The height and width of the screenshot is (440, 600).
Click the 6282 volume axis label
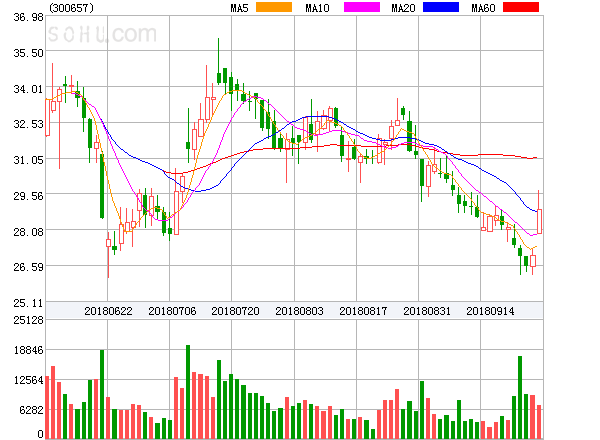[31, 410]
